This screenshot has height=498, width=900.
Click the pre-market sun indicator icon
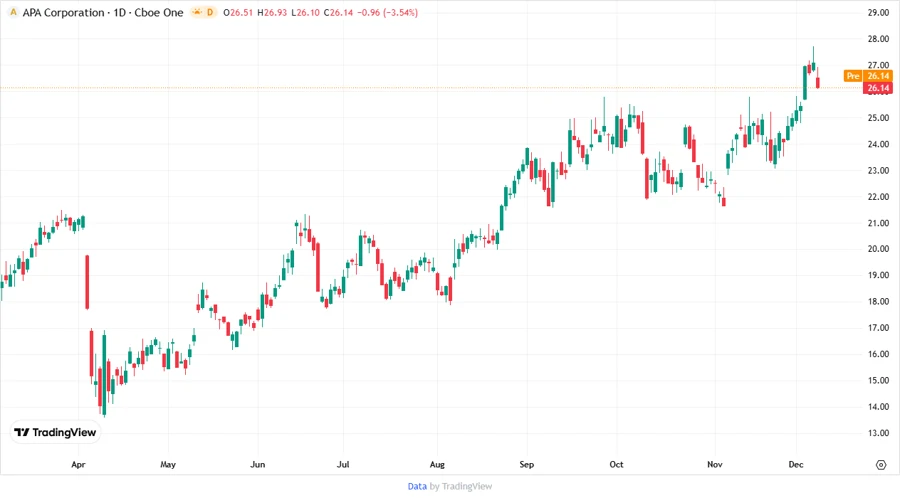click(197, 12)
